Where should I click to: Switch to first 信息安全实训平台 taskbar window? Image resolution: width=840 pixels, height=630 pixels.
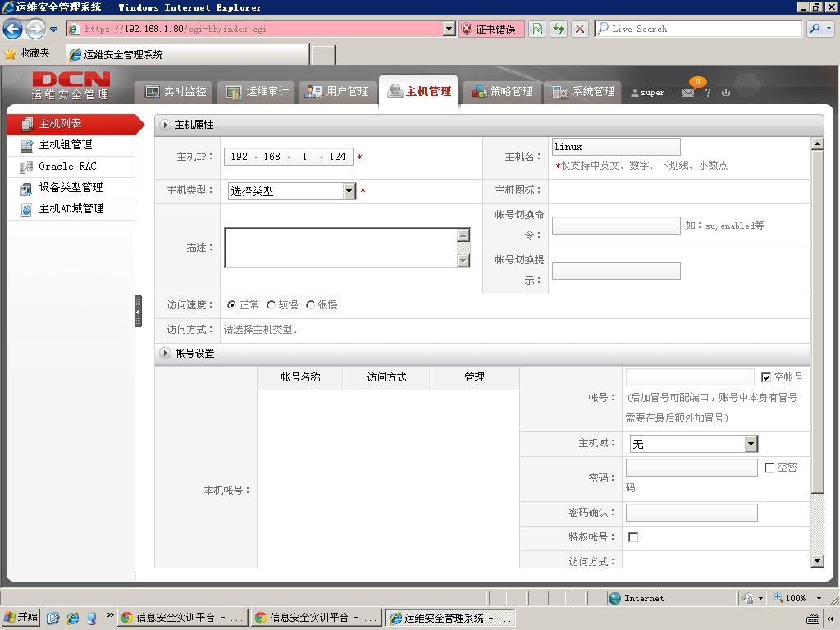point(183,618)
